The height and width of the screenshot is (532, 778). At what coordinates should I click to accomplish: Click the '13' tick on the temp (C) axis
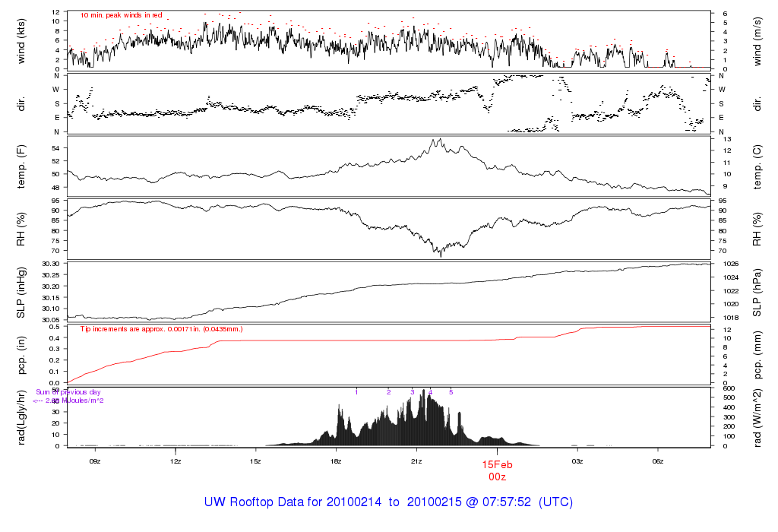click(727, 139)
